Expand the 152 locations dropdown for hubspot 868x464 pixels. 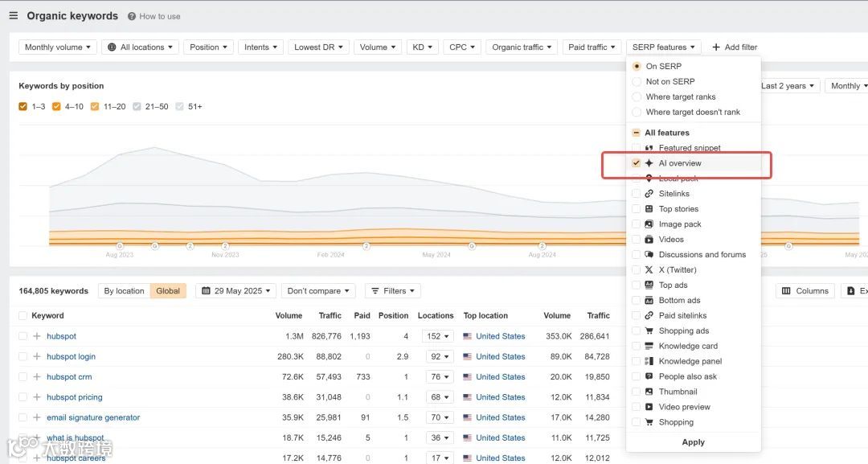(437, 336)
